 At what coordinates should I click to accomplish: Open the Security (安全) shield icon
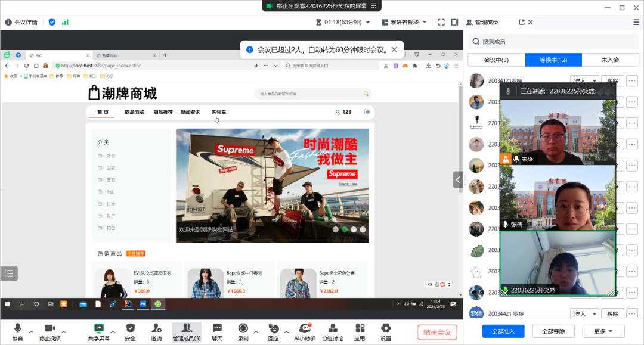(130, 328)
